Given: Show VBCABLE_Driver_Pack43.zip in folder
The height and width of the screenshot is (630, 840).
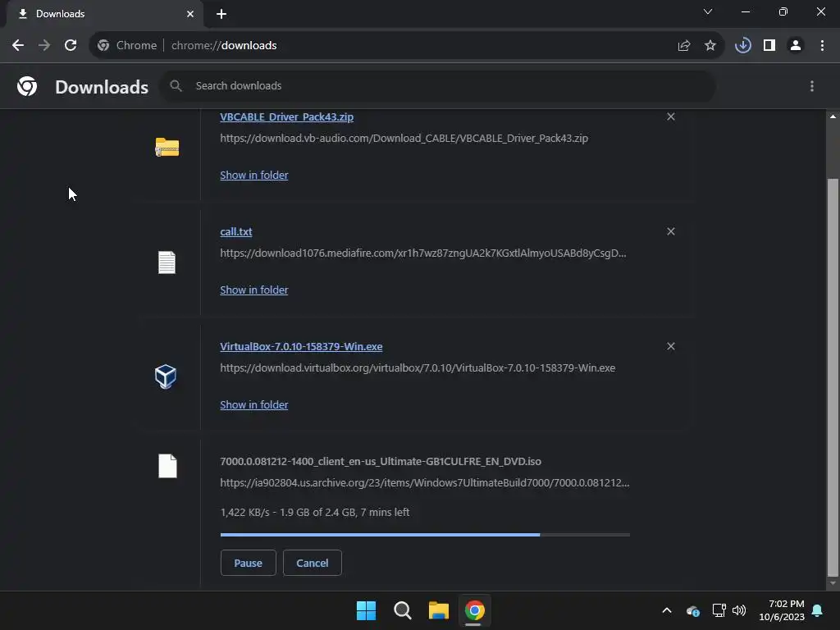Looking at the screenshot, I should tap(254, 176).
